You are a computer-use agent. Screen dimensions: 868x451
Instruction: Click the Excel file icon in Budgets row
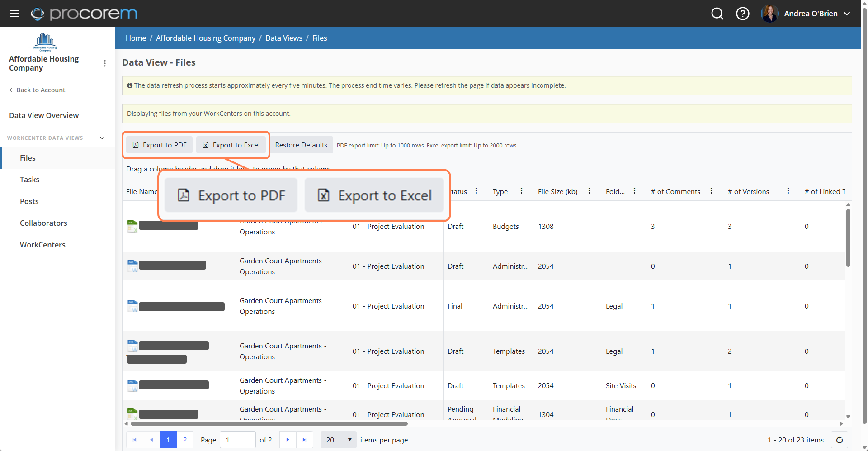[x=132, y=226]
